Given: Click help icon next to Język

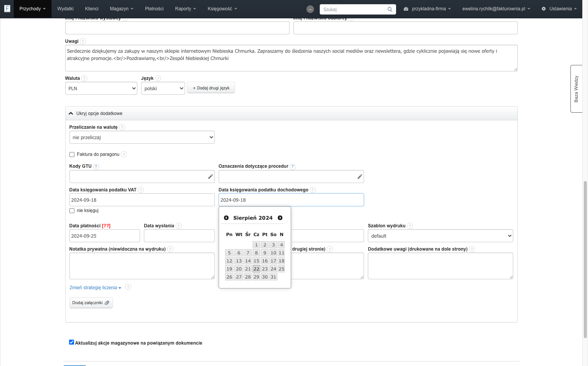Looking at the screenshot, I should 158,78.
